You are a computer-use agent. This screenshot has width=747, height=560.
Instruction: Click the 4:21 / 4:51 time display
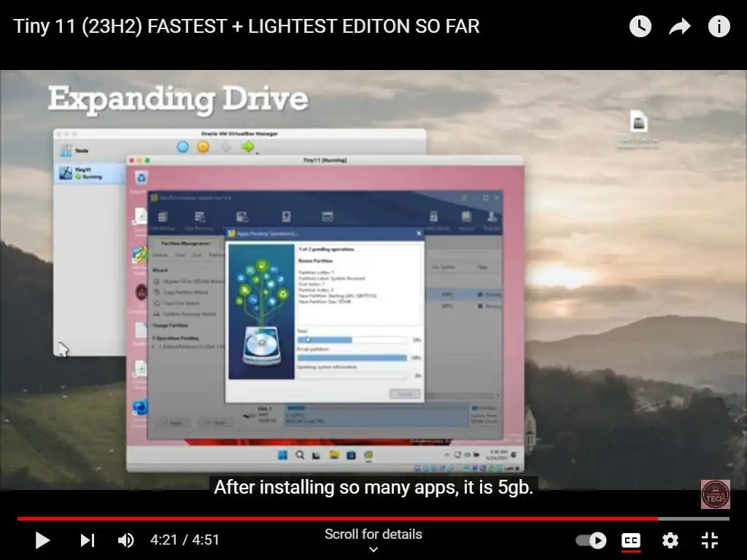(185, 540)
